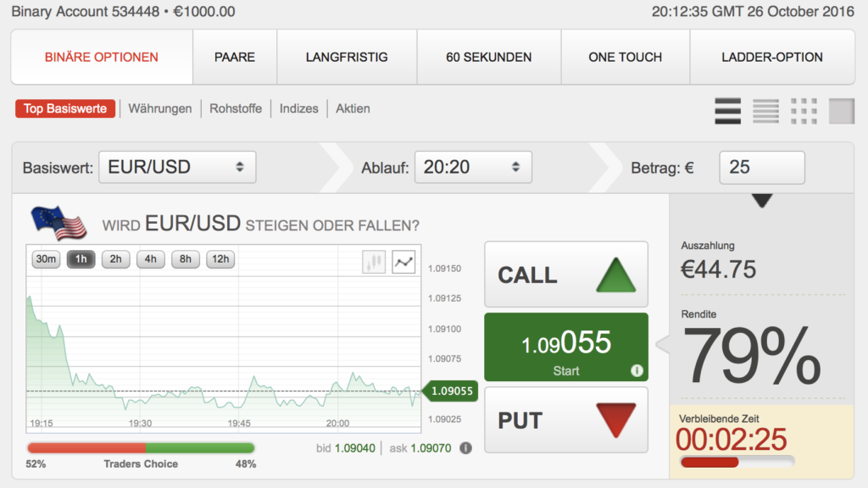Click the ask 1.09070 value
The image size is (868, 488).
(x=431, y=448)
